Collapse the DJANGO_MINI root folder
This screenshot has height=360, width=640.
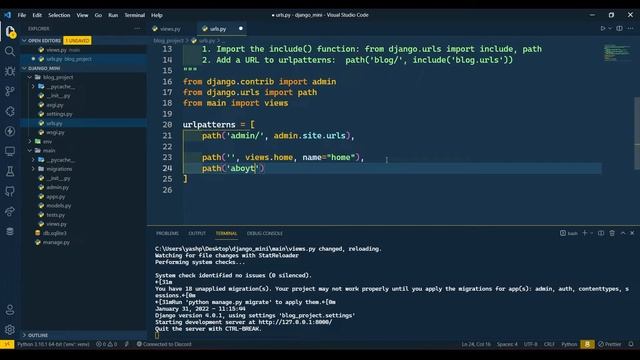[x=24, y=68]
